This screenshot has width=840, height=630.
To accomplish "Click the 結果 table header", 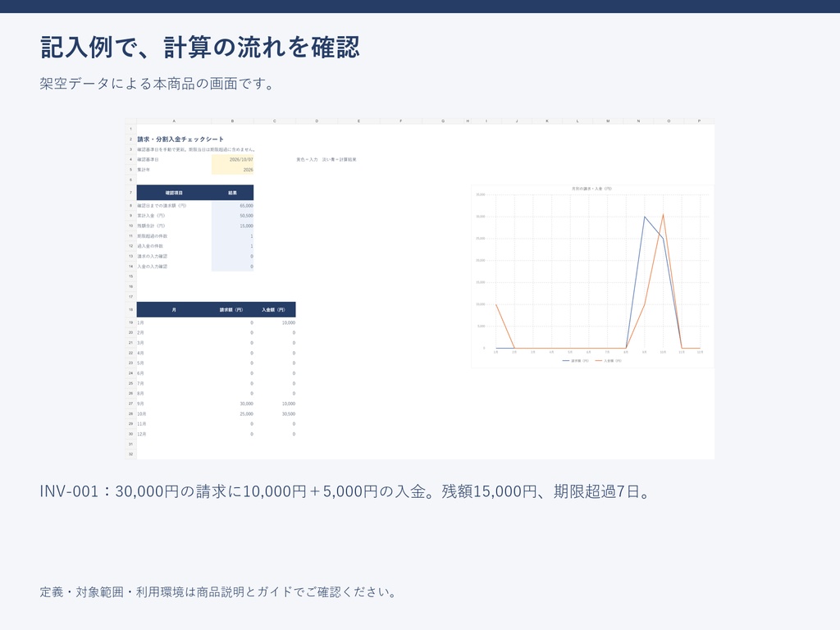I will [232, 193].
